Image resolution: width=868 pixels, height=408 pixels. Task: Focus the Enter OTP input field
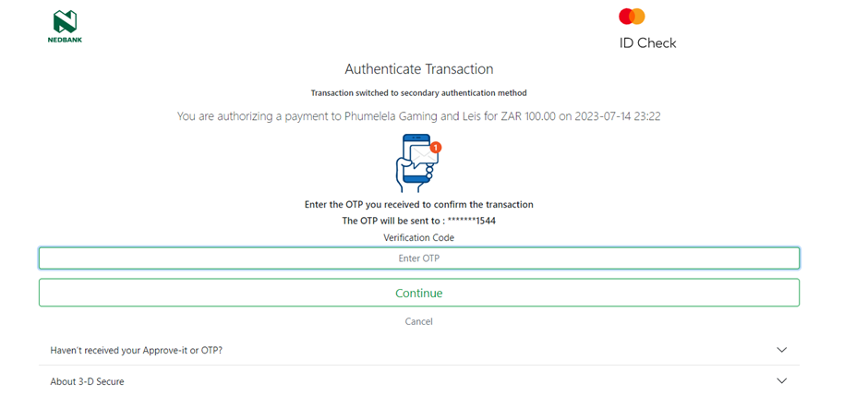tap(419, 258)
